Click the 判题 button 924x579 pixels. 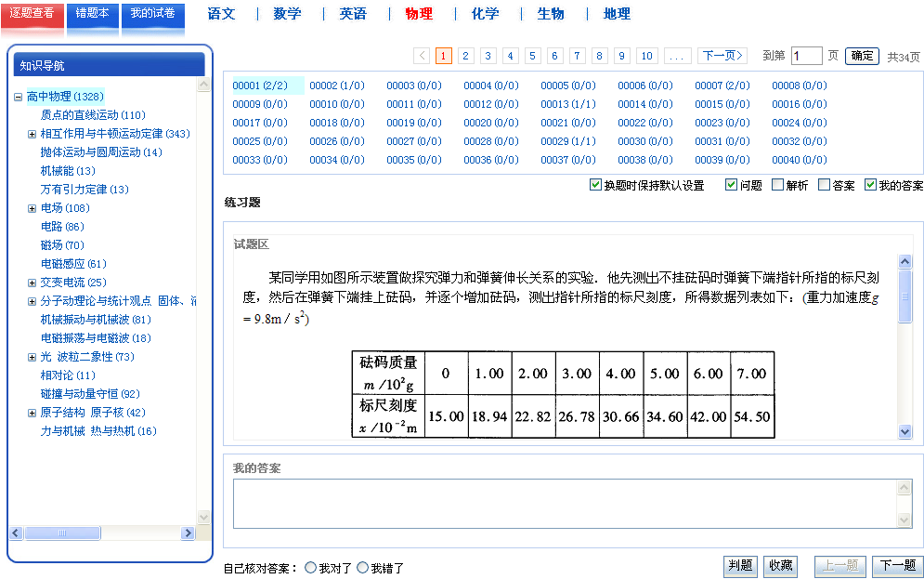740,566
